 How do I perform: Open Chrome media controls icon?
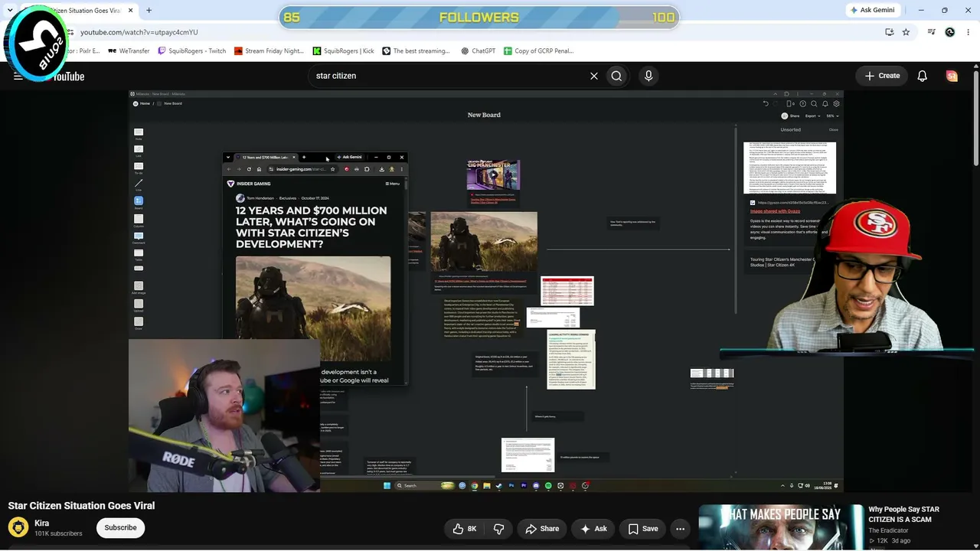click(x=931, y=32)
